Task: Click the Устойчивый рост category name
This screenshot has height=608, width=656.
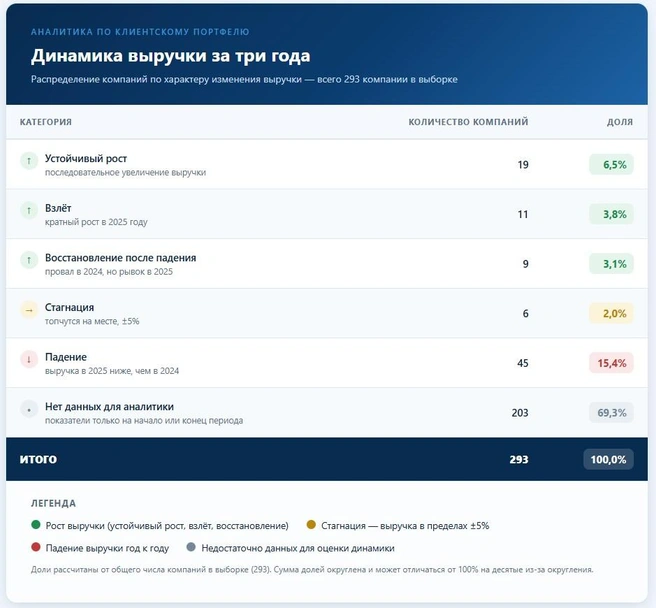Action: (x=86, y=159)
